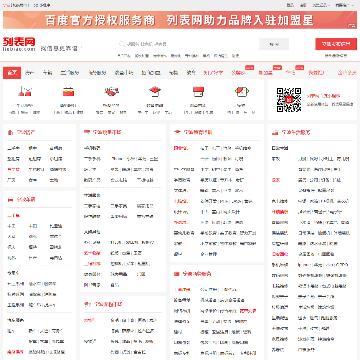Open the red toolbox category icon
This screenshot has width=360, height=360.
[x=68, y=91]
